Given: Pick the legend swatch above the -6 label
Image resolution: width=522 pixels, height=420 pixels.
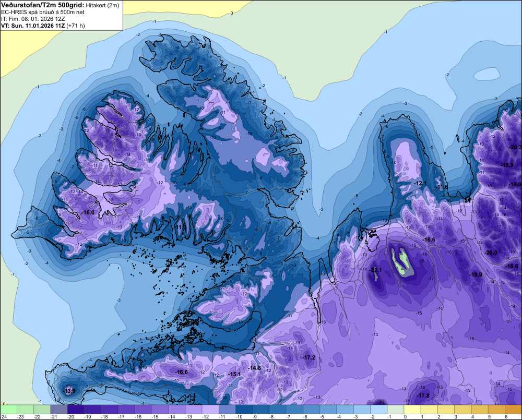Looking at the screenshot, I should click(x=312, y=410).
